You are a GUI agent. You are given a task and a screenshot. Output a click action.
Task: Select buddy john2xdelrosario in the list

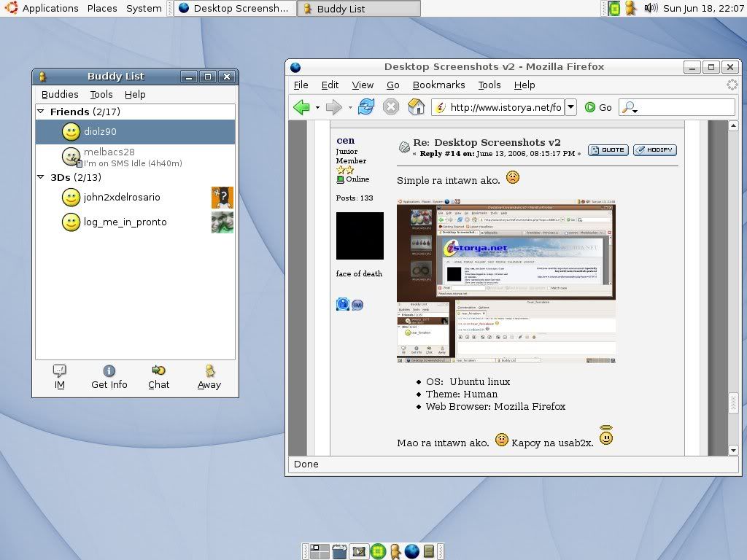(122, 198)
